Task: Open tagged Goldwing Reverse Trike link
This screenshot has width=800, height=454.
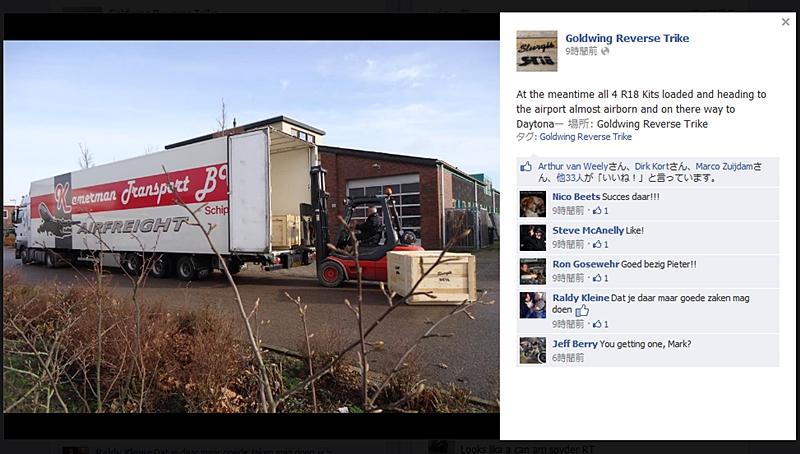Action: pos(586,137)
